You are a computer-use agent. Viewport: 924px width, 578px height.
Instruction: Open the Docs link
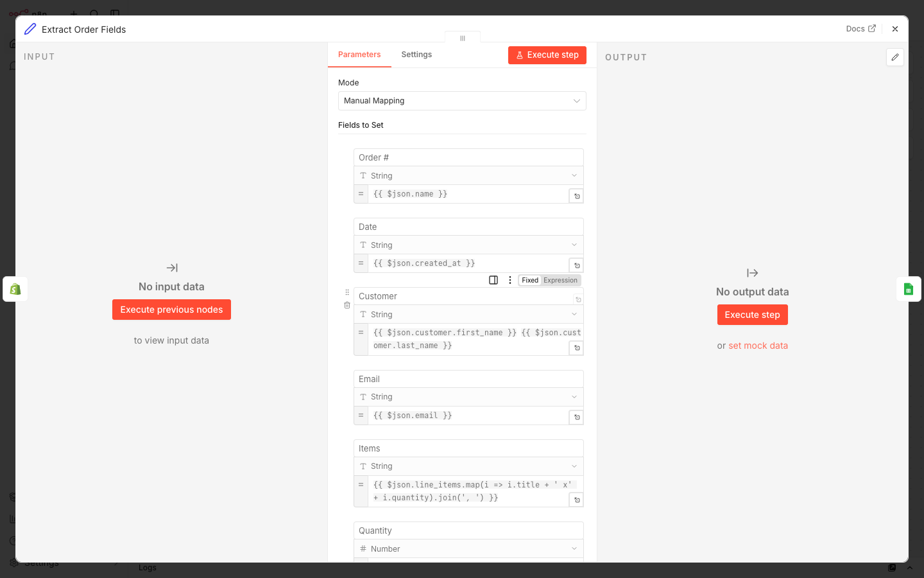click(860, 28)
